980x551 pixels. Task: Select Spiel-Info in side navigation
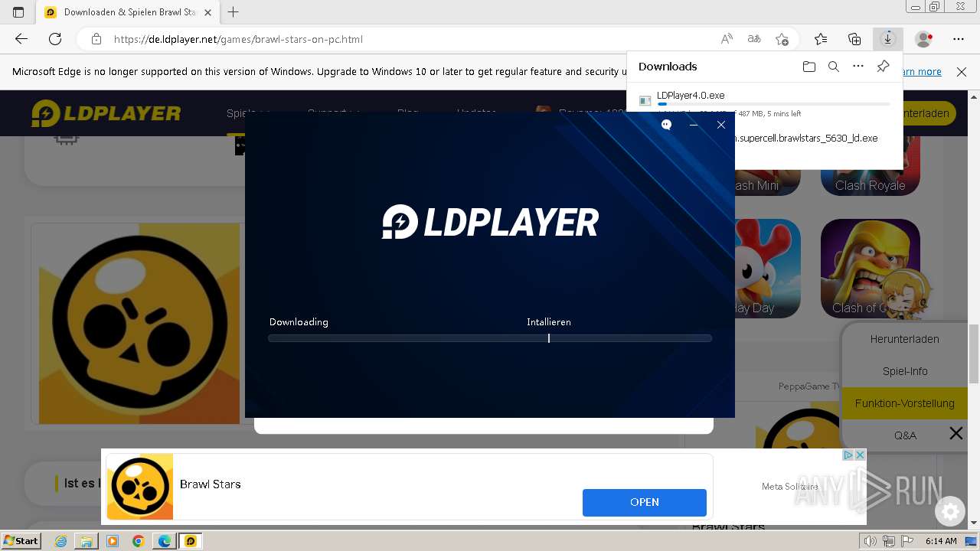pyautogui.click(x=904, y=371)
